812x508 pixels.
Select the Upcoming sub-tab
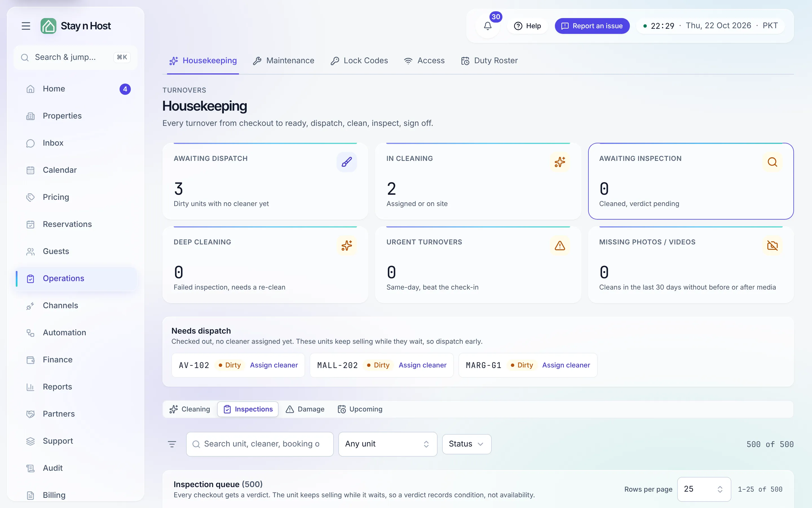[x=360, y=409]
